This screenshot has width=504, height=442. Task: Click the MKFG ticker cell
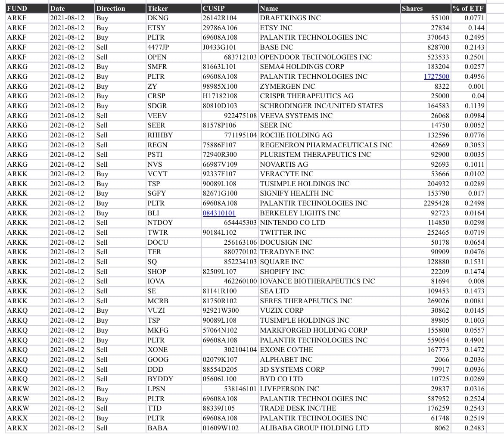(174, 330)
